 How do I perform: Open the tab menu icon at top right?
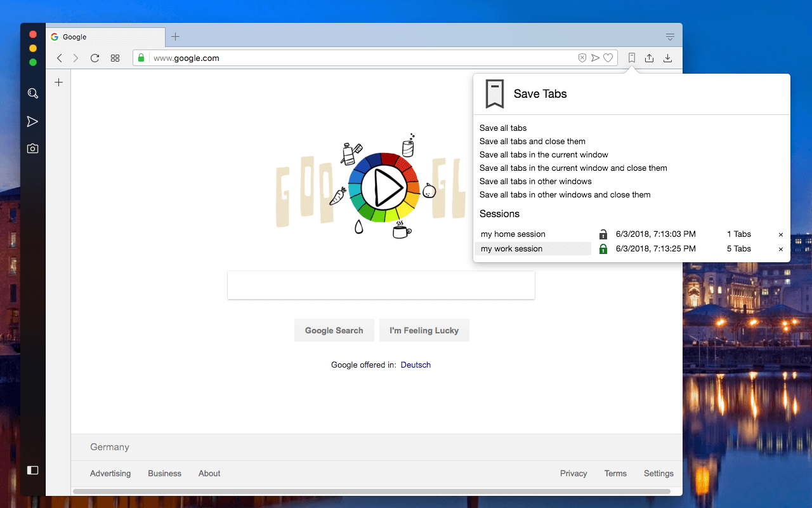[x=670, y=37]
